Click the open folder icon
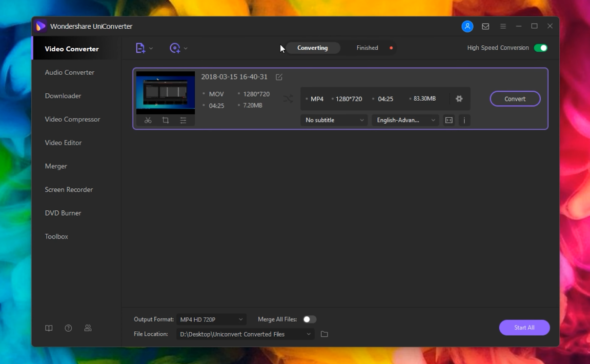590x364 pixels. pyautogui.click(x=324, y=334)
